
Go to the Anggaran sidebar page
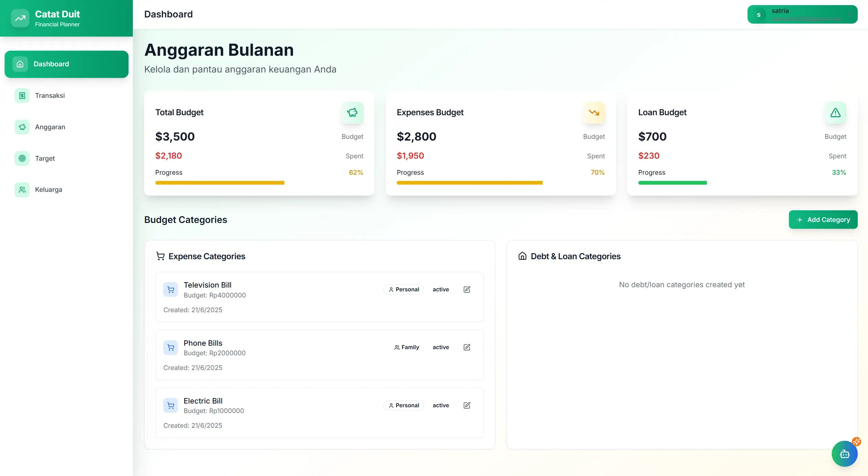(x=50, y=127)
